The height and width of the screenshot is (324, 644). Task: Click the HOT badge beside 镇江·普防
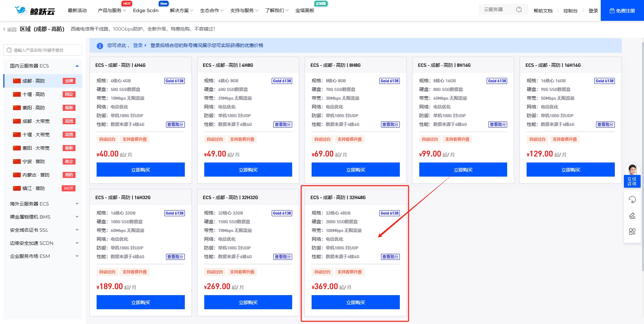(69, 188)
